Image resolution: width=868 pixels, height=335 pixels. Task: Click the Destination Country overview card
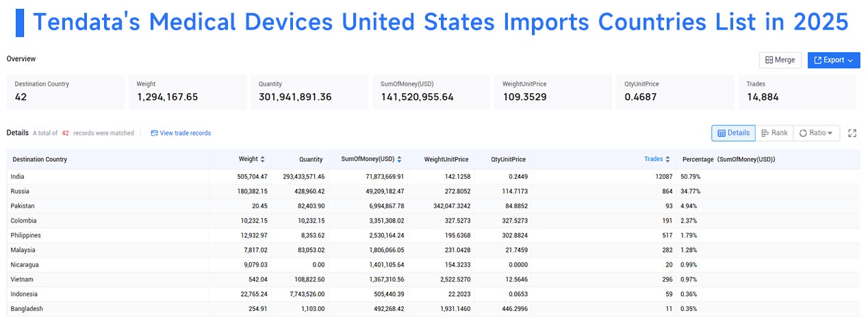tap(66, 92)
